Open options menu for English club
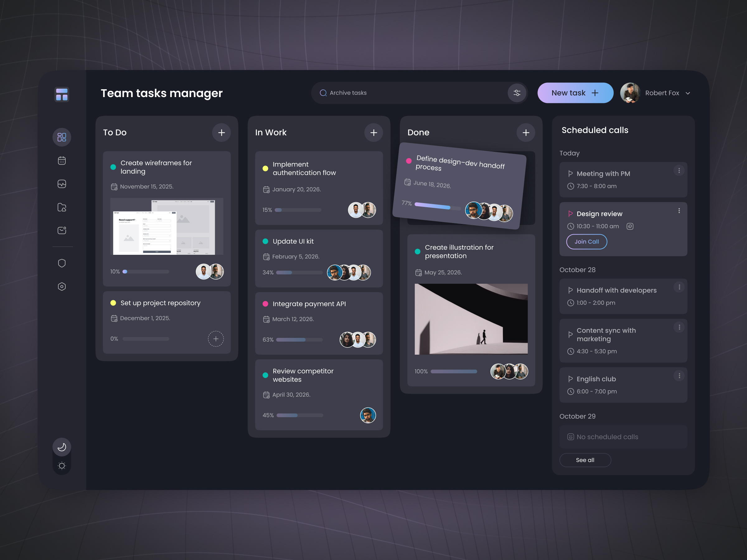Viewport: 747px width, 560px height. 679,376
